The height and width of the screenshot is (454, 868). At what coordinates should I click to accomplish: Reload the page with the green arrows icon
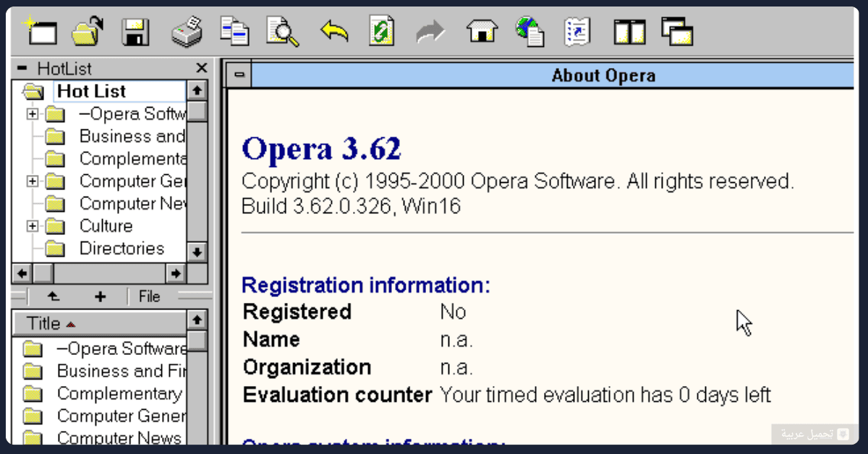[381, 32]
